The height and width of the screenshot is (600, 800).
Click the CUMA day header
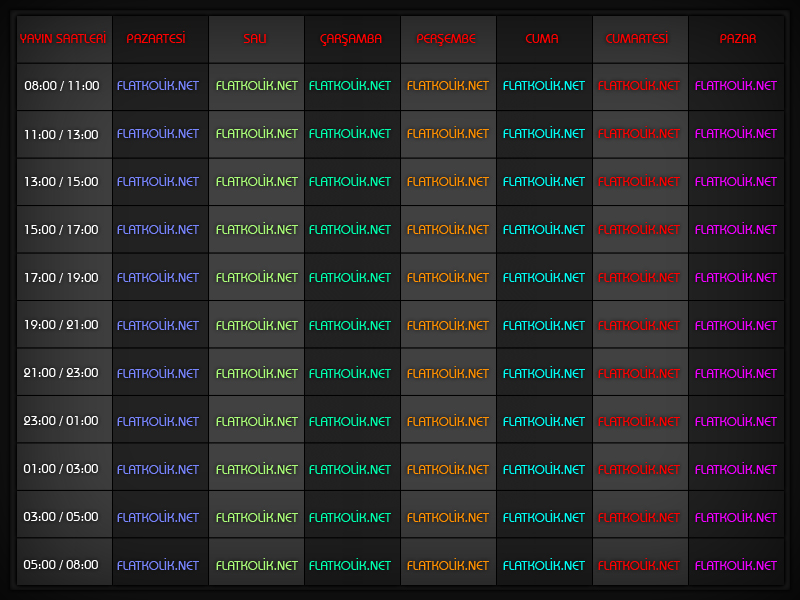pyautogui.click(x=542, y=39)
